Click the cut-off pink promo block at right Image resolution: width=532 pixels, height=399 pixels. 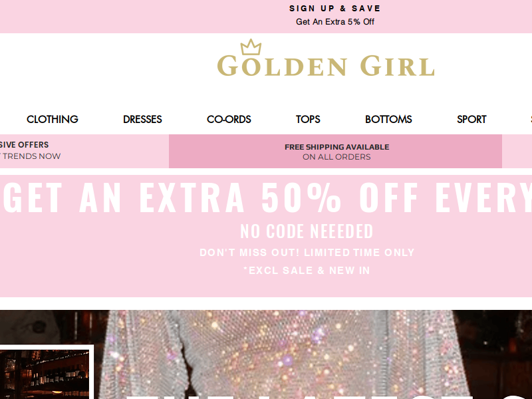click(517, 152)
